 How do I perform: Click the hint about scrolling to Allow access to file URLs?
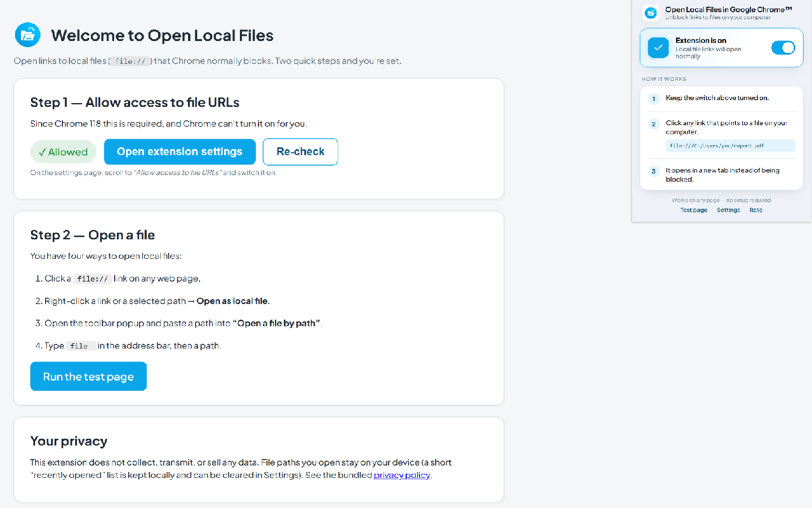coord(154,173)
